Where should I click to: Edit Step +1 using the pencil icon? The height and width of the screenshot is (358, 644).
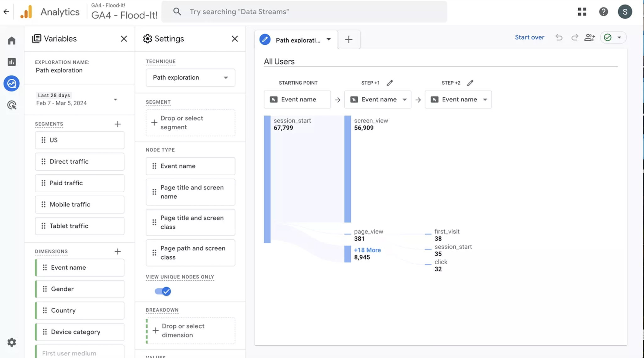(390, 83)
